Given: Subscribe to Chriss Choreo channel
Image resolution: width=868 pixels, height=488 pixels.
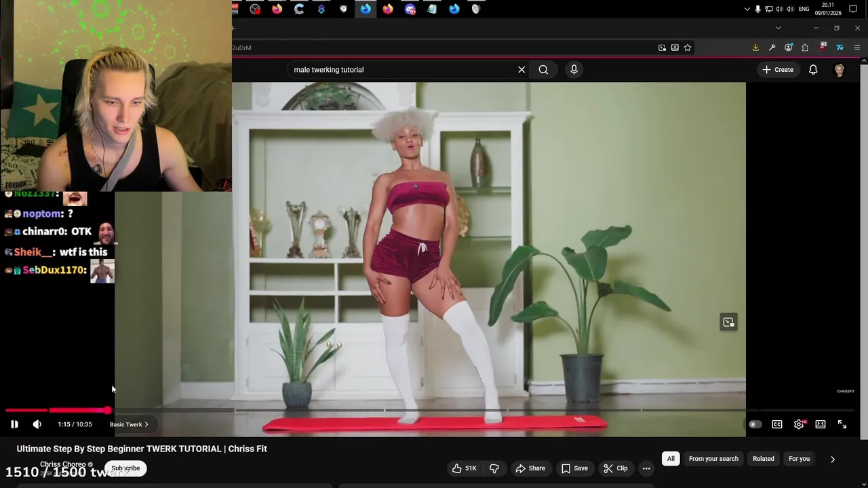Looking at the screenshot, I should tap(125, 468).
